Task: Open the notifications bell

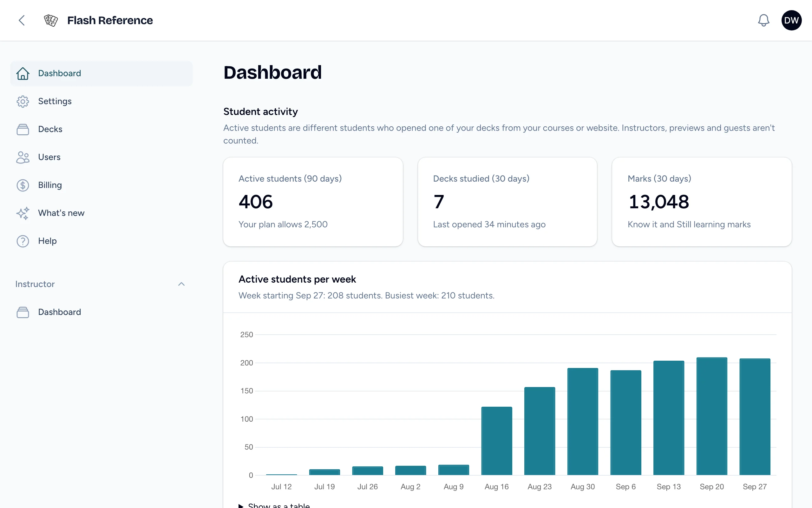Action: [x=763, y=20]
